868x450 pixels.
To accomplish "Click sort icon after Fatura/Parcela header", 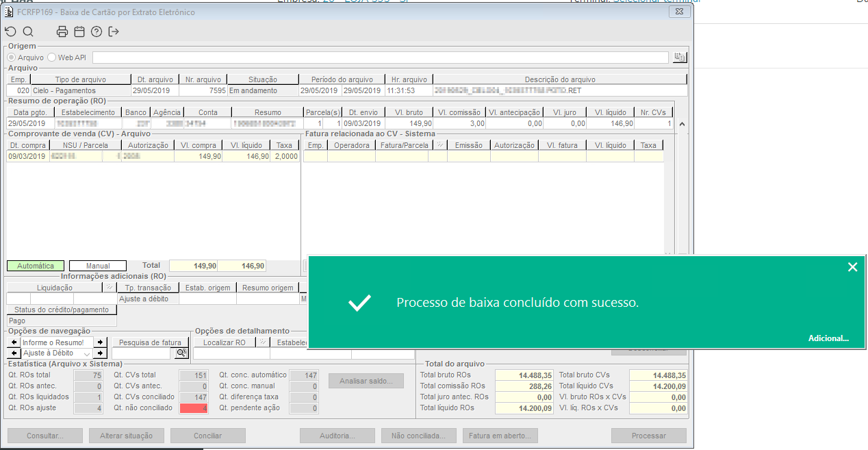I will point(440,145).
